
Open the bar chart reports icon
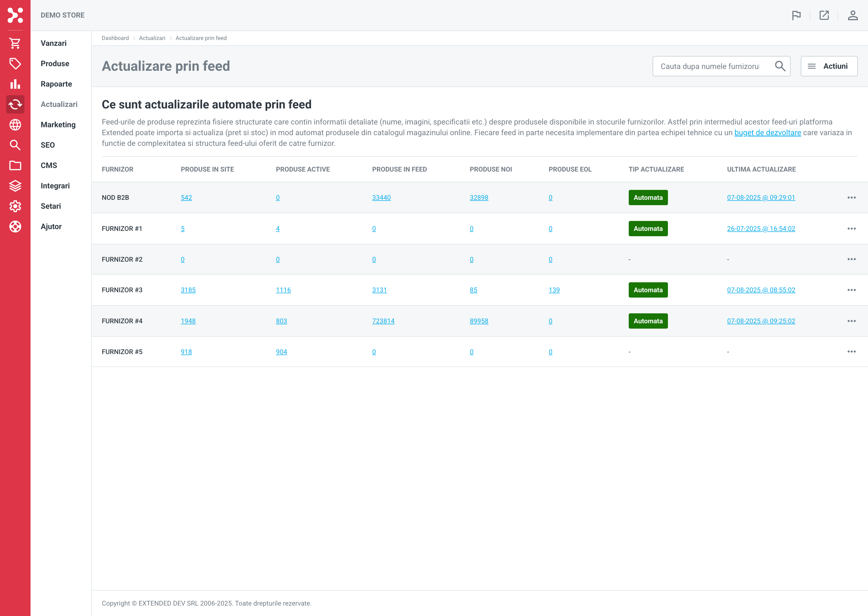tap(15, 84)
